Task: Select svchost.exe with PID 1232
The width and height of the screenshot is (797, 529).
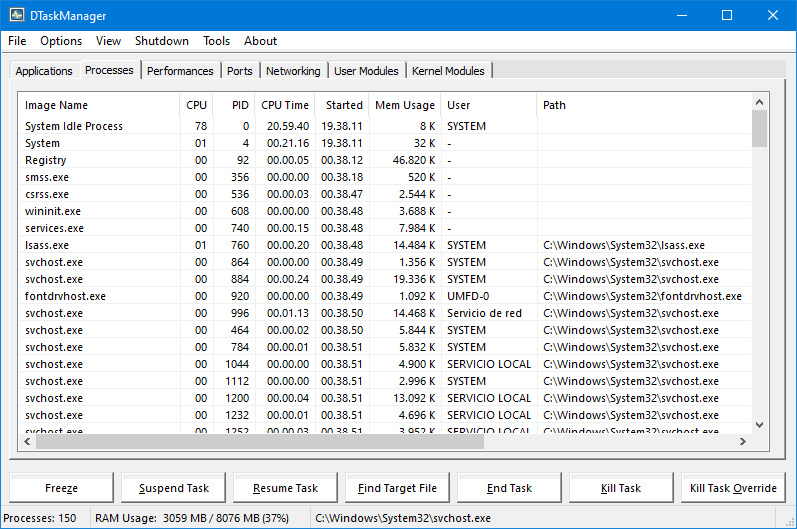Action: 385,416
